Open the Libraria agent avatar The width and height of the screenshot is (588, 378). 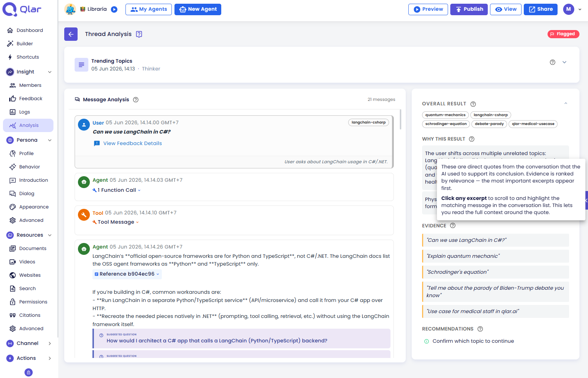coord(70,9)
